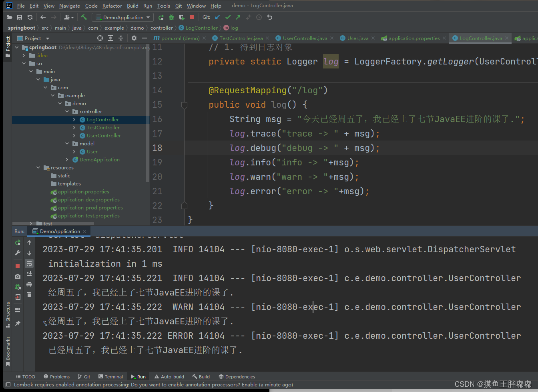The height and width of the screenshot is (392, 538).
Task: Click Expand All in Project panel
Action: point(110,38)
